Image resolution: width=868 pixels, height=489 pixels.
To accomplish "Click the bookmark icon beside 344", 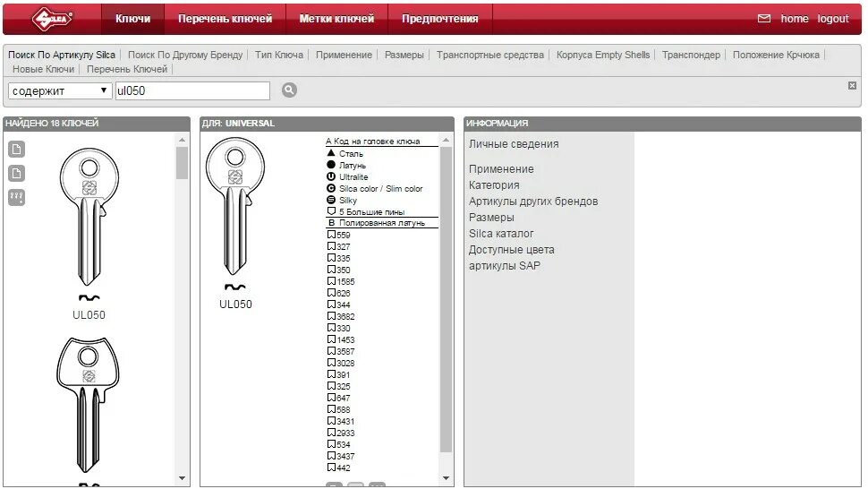I will [332, 304].
